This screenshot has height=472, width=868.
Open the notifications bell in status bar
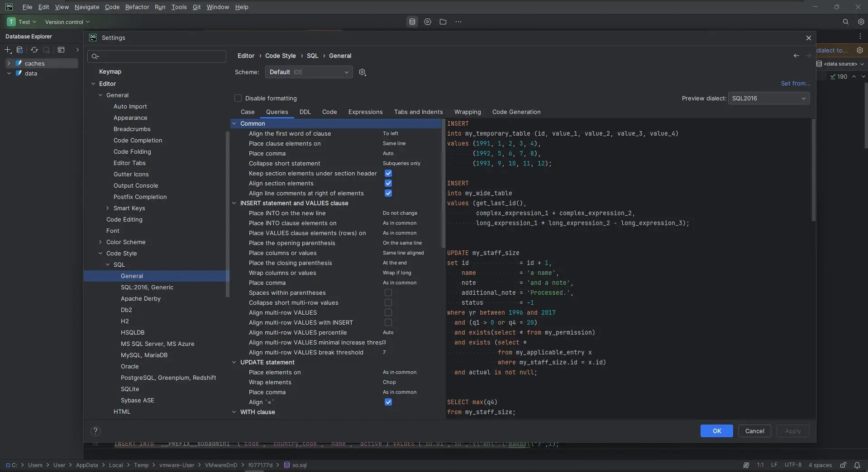(857, 465)
